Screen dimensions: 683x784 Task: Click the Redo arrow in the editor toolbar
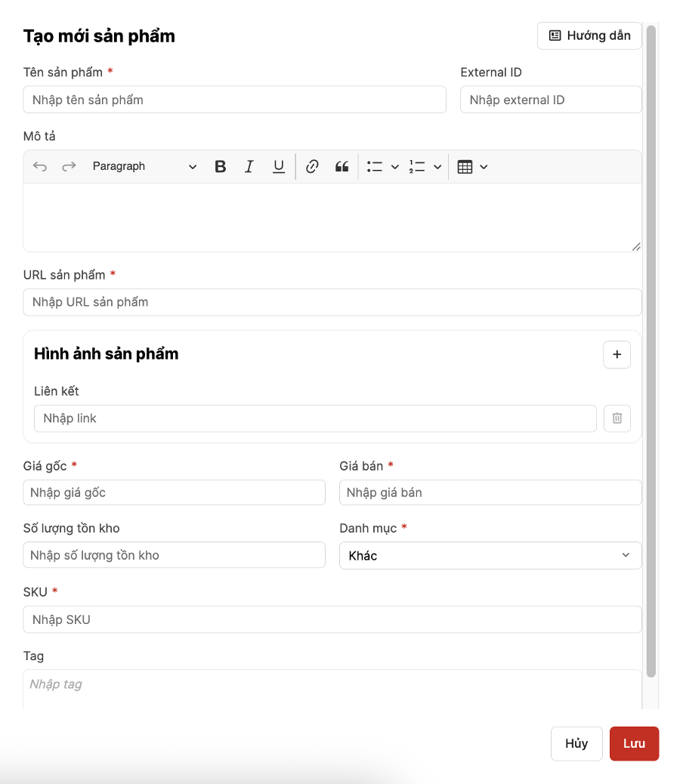pyautogui.click(x=69, y=167)
